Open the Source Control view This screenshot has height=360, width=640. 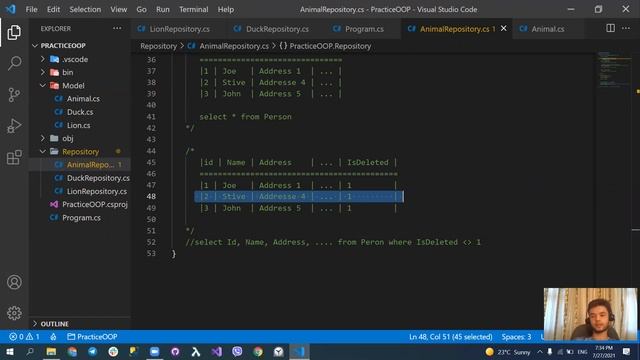14,95
